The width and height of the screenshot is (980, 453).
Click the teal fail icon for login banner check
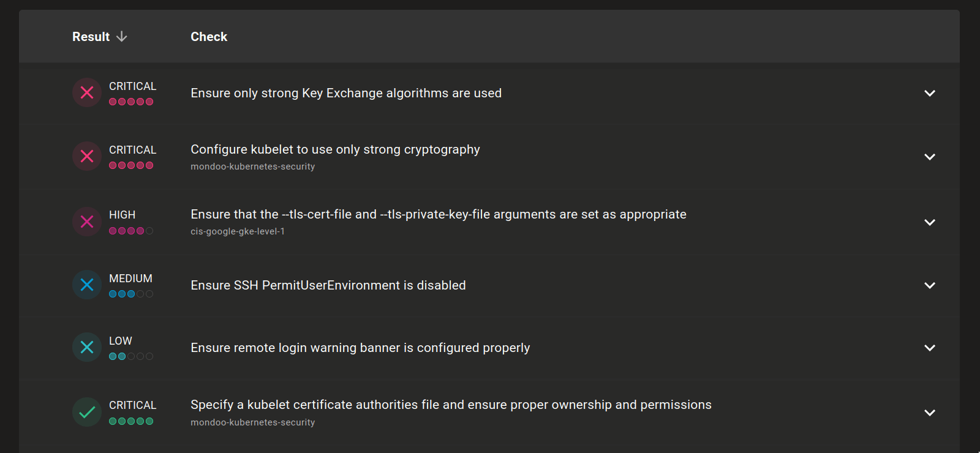(x=87, y=347)
